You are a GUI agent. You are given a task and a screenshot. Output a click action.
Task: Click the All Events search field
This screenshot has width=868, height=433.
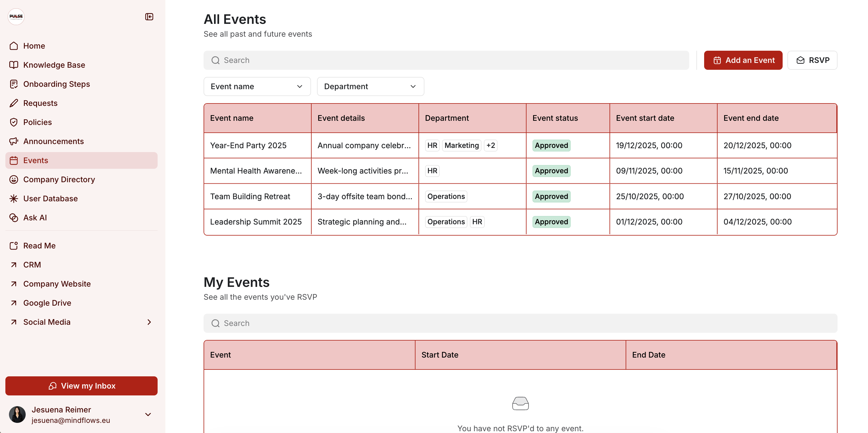tap(446, 60)
